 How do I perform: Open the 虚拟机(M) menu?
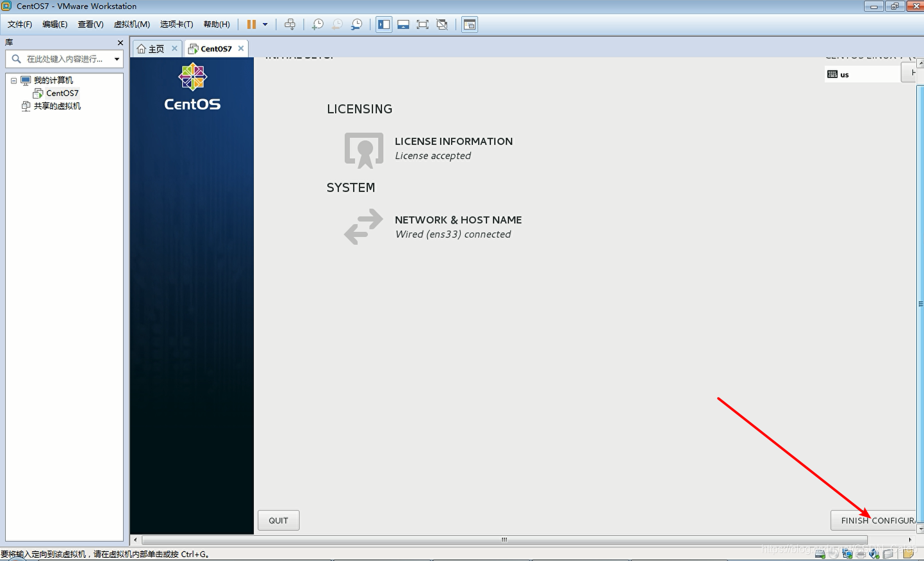(x=131, y=24)
